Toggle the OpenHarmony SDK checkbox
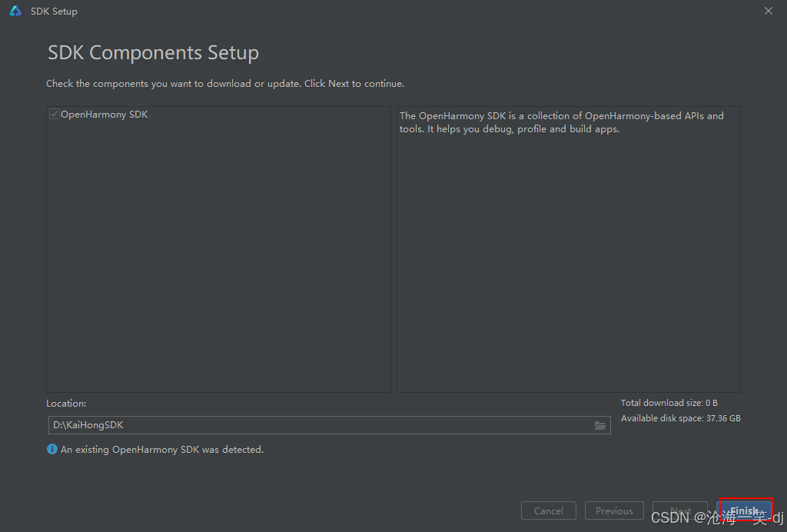Viewport: 787px width, 532px height. click(55, 115)
